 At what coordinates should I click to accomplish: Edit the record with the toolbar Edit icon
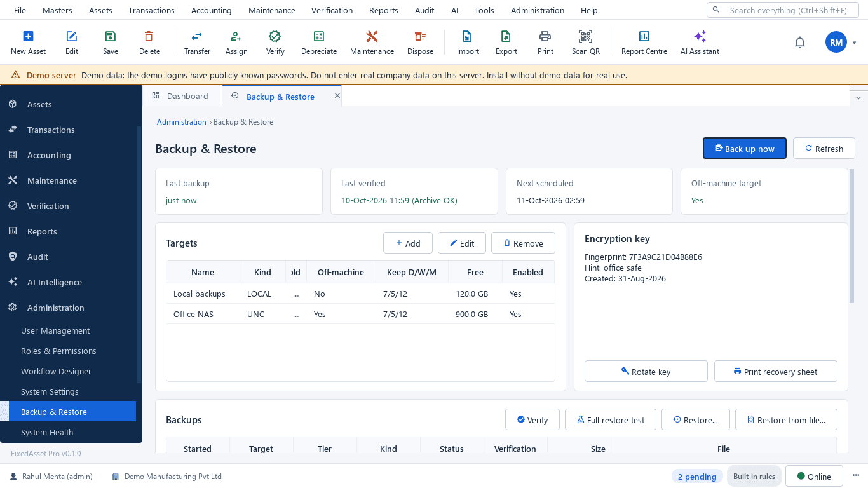point(72,43)
